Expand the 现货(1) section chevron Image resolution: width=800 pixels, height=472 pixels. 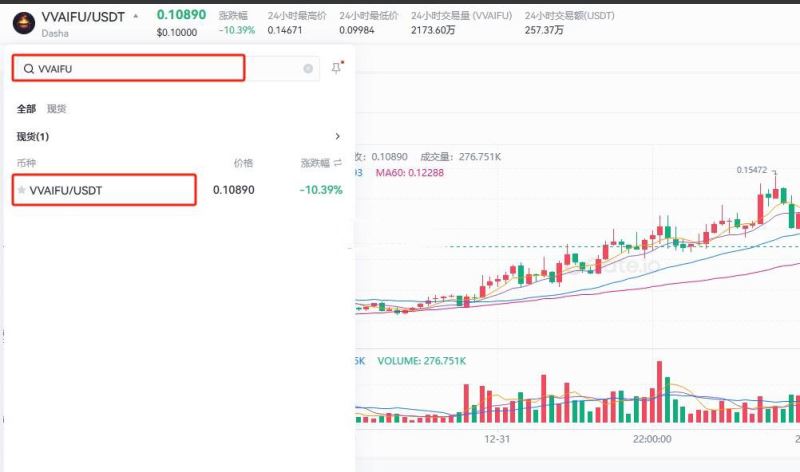click(x=337, y=136)
